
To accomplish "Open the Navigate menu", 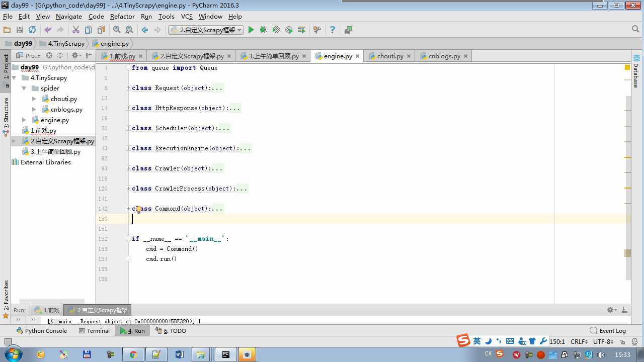I will click(x=69, y=17).
